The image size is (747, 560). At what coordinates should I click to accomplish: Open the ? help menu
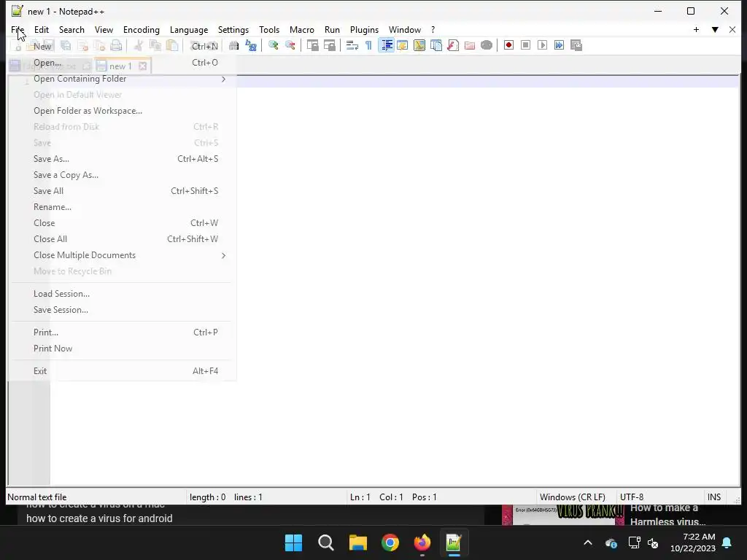tap(433, 29)
